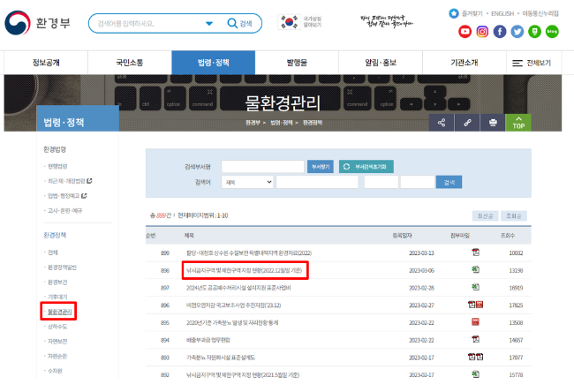Screen dimensions: 574x392
Task: Click the green speech-bubble social icon beside Twitter
Action: (534, 32)
